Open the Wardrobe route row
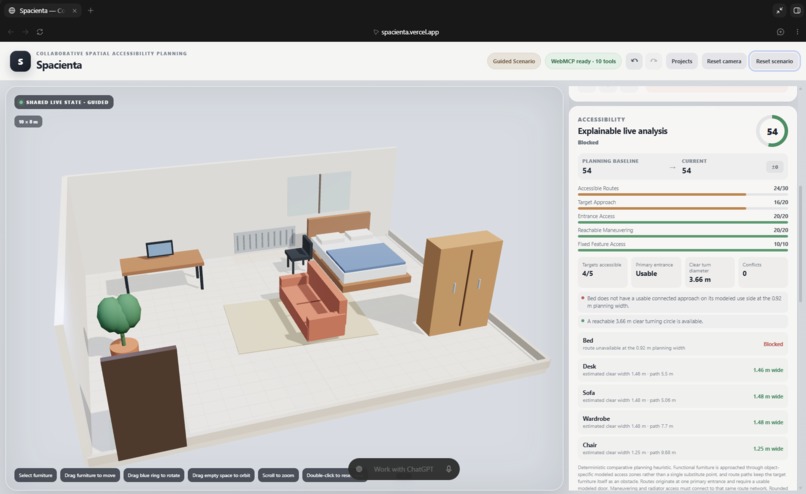Viewport: 806px width, 494px height. pos(683,422)
